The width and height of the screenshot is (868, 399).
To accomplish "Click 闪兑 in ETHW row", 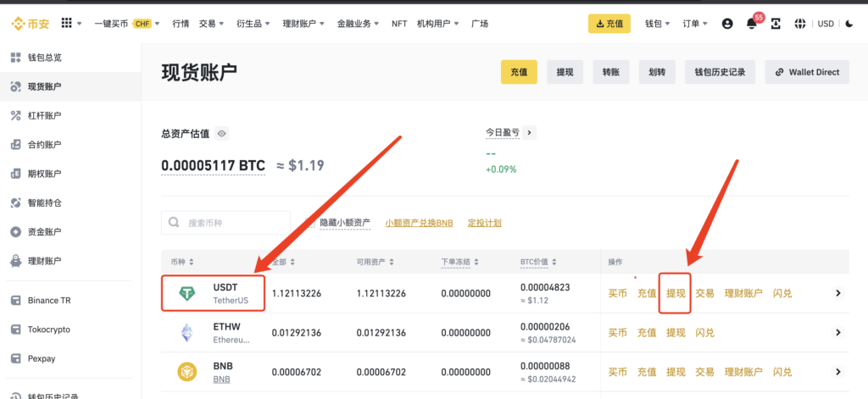I will (x=704, y=333).
